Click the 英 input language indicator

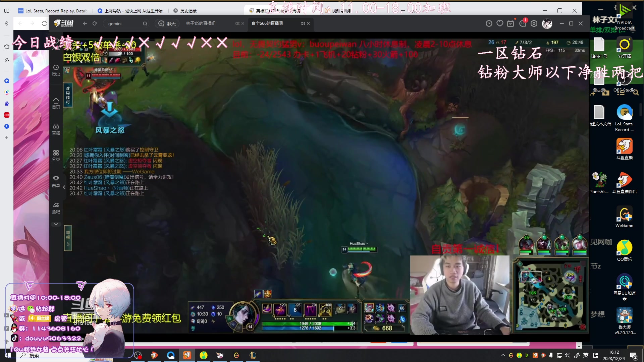coord(586,355)
